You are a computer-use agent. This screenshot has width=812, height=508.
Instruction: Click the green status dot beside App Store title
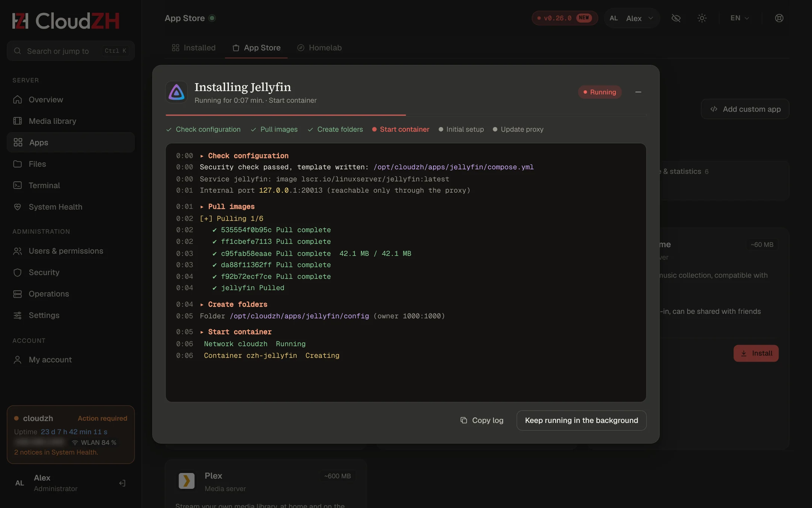(x=212, y=18)
